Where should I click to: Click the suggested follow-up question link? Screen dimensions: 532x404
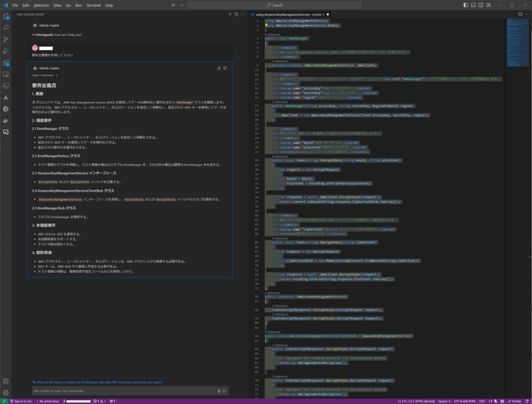(x=99, y=382)
